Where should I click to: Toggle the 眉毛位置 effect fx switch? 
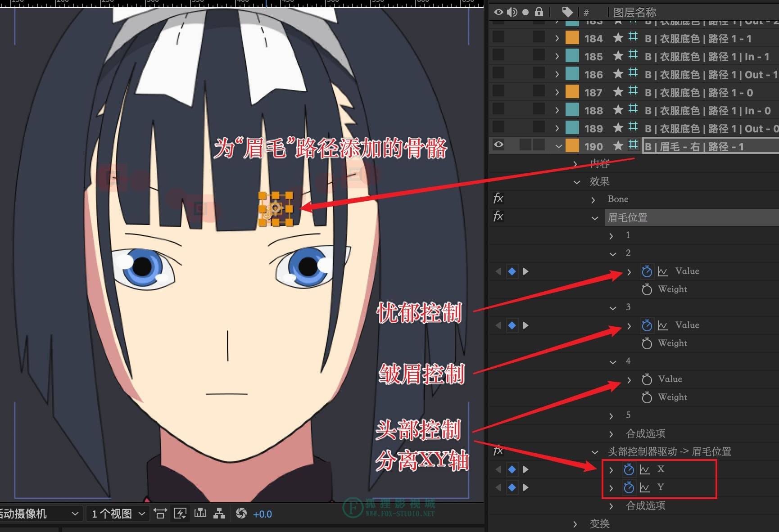click(498, 216)
